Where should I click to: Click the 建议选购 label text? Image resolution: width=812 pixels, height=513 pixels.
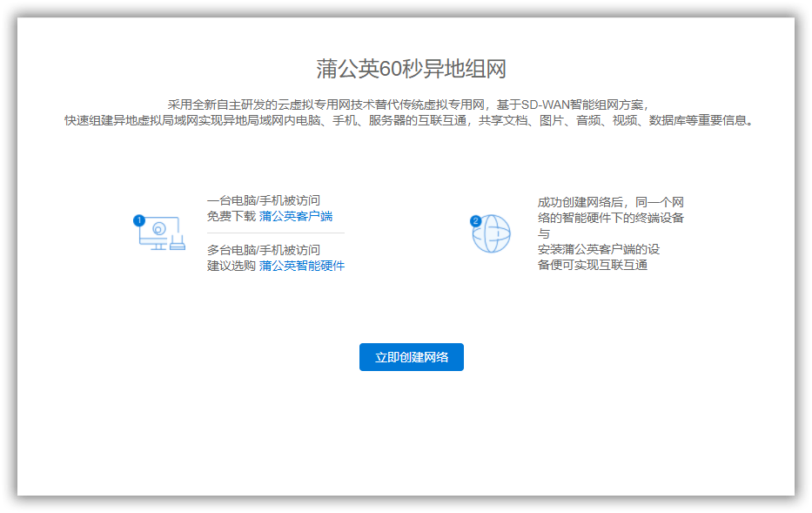(232, 266)
